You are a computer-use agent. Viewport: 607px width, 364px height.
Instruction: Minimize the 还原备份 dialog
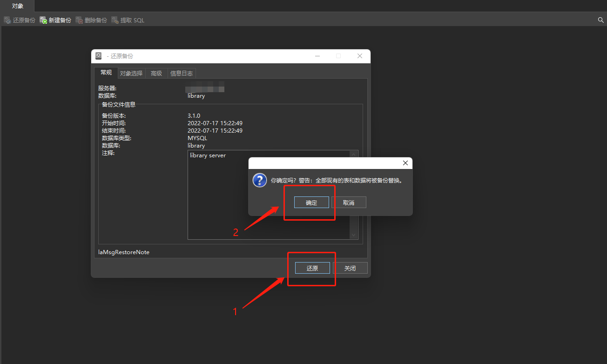pyautogui.click(x=317, y=56)
